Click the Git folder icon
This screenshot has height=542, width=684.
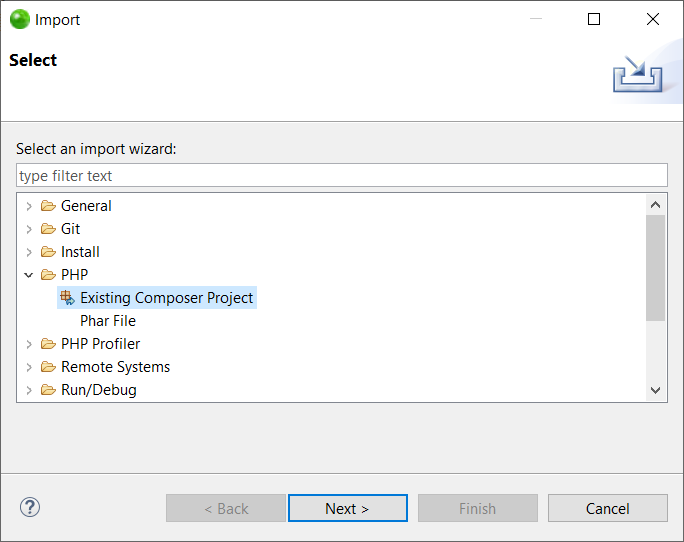48,229
